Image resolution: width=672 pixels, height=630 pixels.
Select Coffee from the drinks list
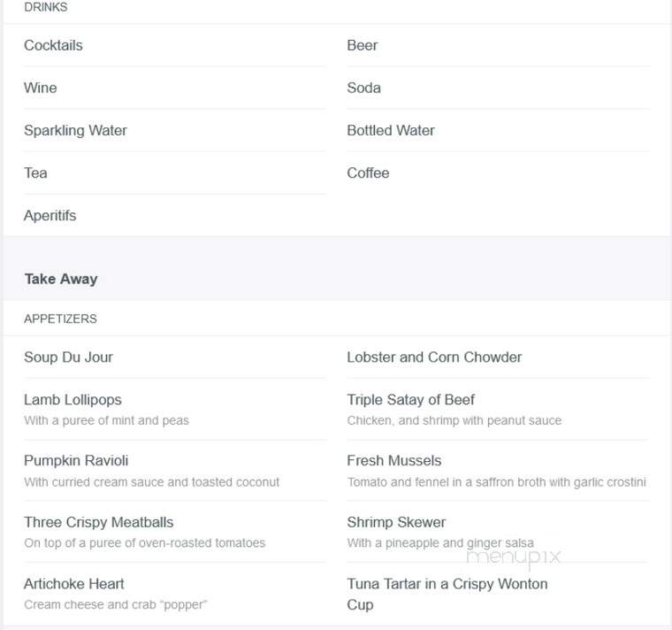click(x=368, y=173)
